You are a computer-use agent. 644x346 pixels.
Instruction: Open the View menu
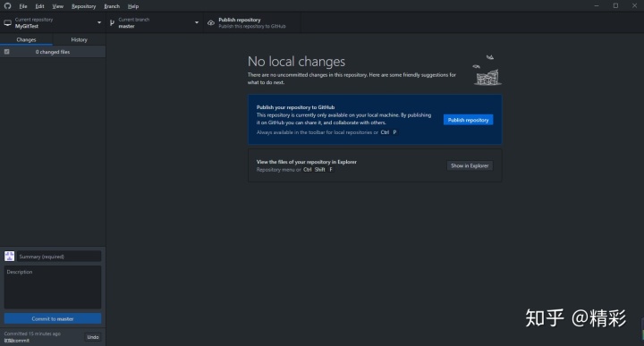click(x=57, y=6)
